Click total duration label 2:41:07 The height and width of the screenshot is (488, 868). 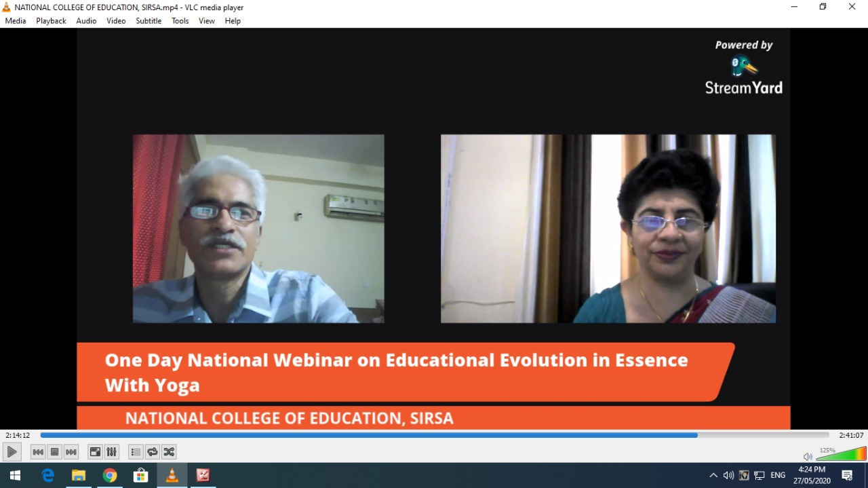tap(851, 436)
